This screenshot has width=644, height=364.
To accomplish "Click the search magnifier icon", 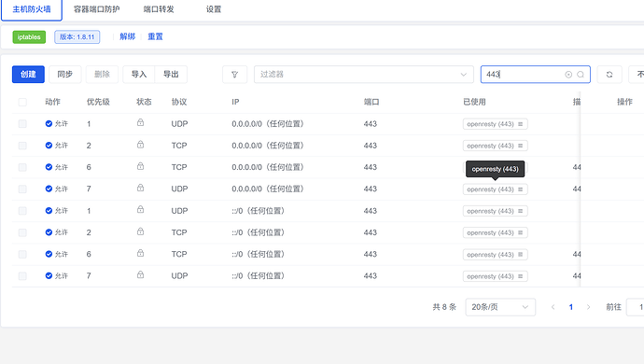I will [581, 75].
